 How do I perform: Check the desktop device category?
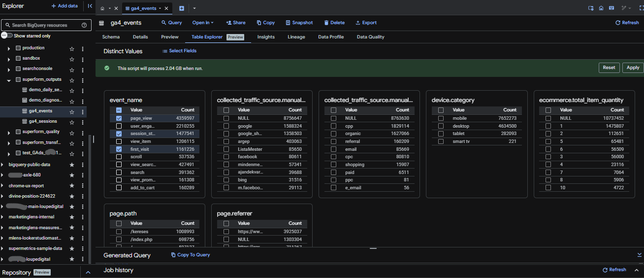click(441, 126)
